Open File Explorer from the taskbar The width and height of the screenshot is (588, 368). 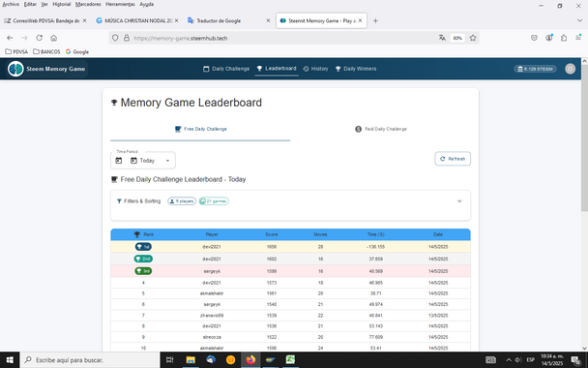[191, 359]
